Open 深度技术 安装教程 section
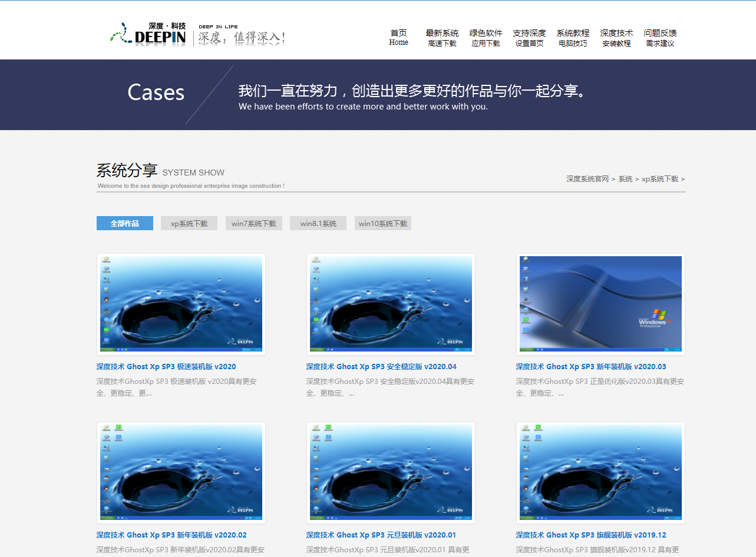 click(616, 38)
